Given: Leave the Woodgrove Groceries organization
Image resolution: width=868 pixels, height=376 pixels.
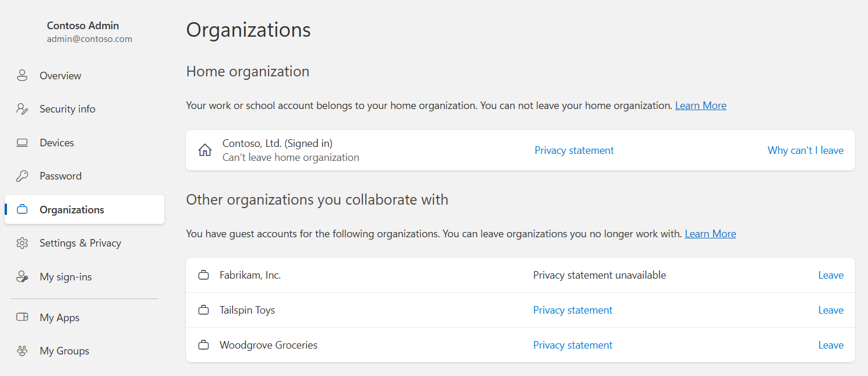Looking at the screenshot, I should [x=831, y=345].
